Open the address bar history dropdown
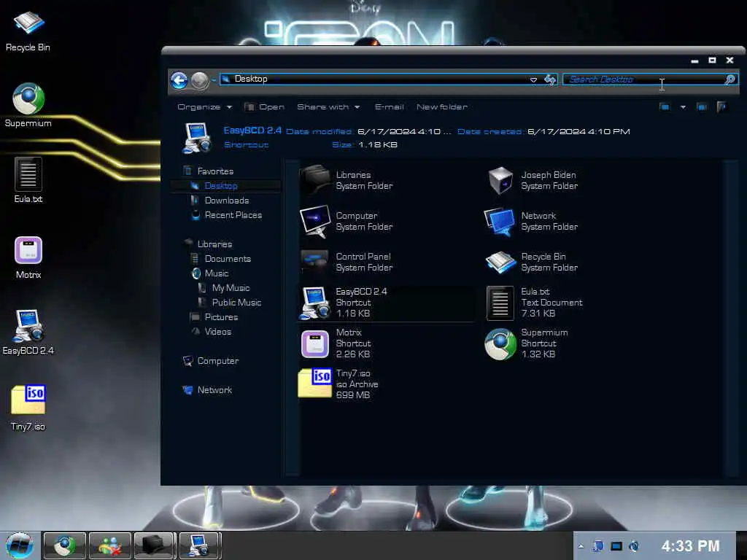The height and width of the screenshot is (560, 747). click(533, 80)
